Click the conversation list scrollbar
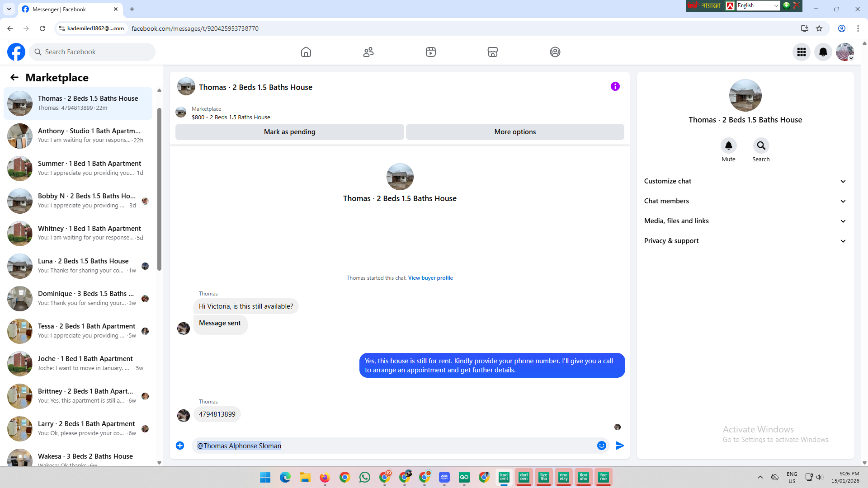This screenshot has width=868, height=488. coord(159,190)
